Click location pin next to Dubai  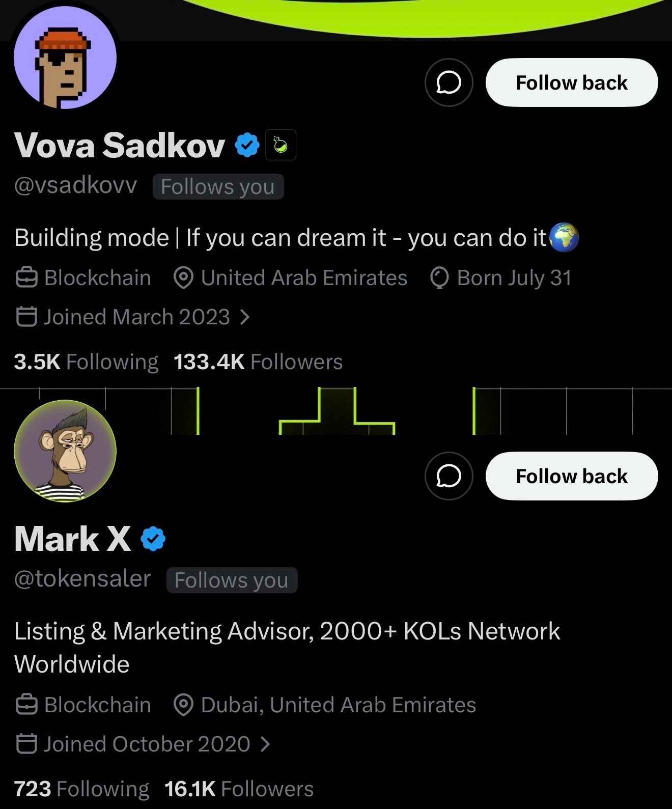click(x=183, y=705)
